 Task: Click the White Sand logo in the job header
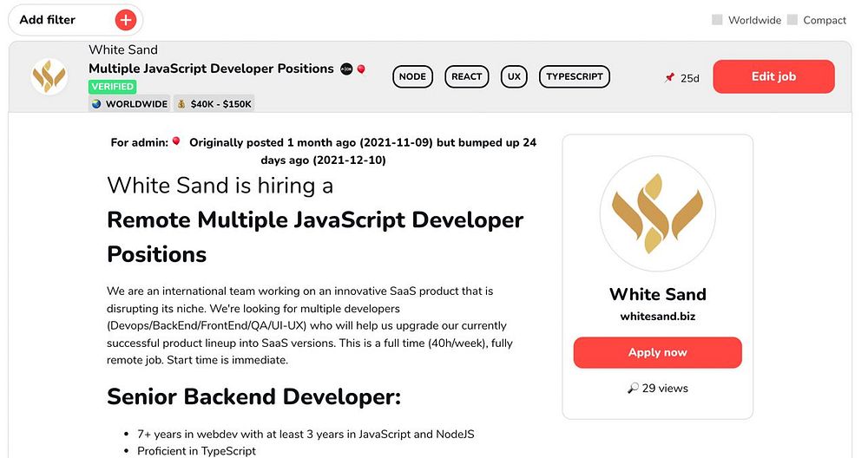click(x=49, y=76)
